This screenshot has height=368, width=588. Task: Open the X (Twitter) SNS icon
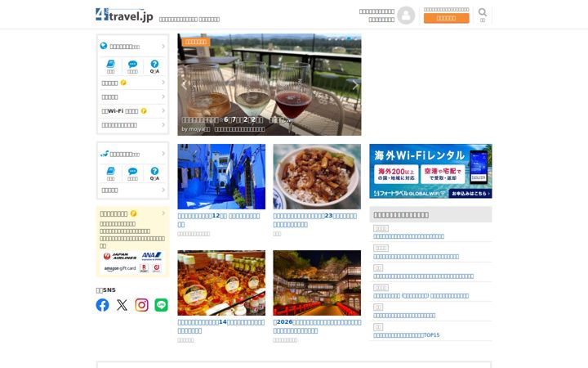click(122, 305)
